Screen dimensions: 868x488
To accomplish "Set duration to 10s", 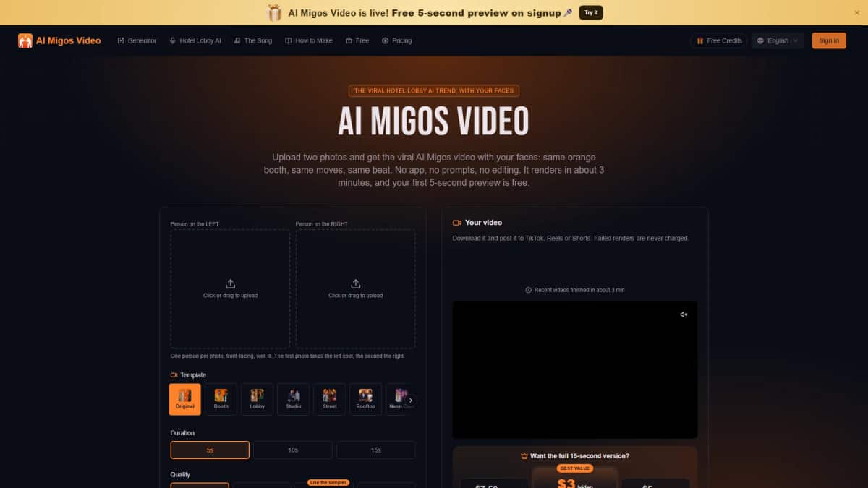I will pos(293,450).
